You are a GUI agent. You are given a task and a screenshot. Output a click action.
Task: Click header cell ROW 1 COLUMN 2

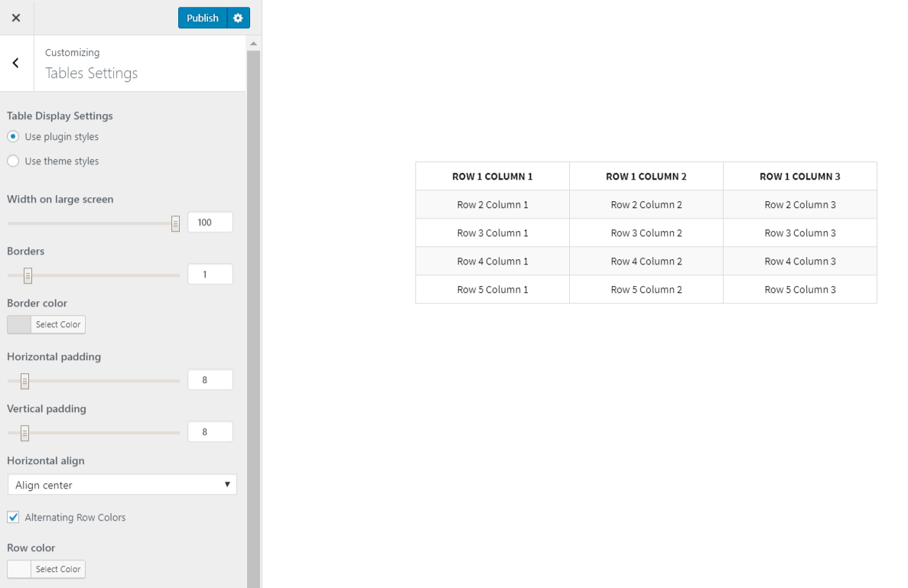[x=646, y=177]
